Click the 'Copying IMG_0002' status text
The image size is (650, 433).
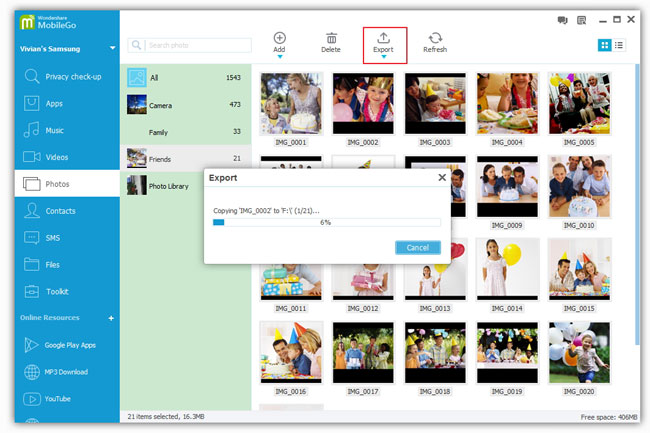(x=266, y=210)
